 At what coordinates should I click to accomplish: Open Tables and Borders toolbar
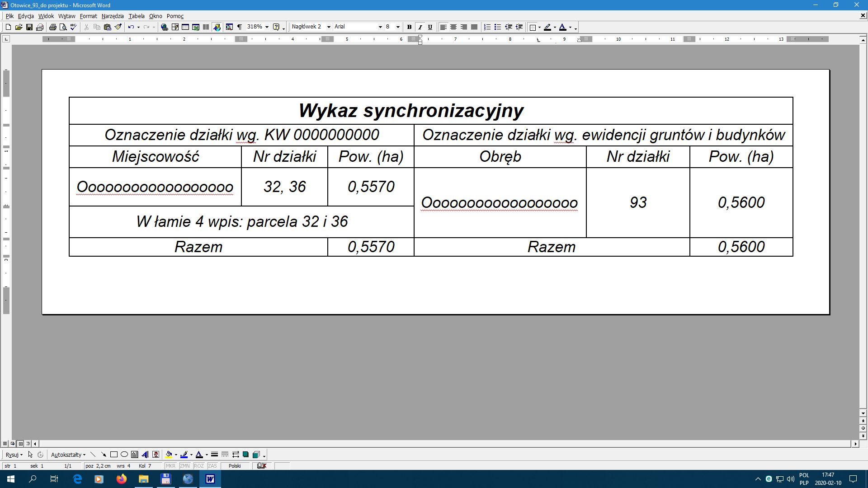(175, 27)
